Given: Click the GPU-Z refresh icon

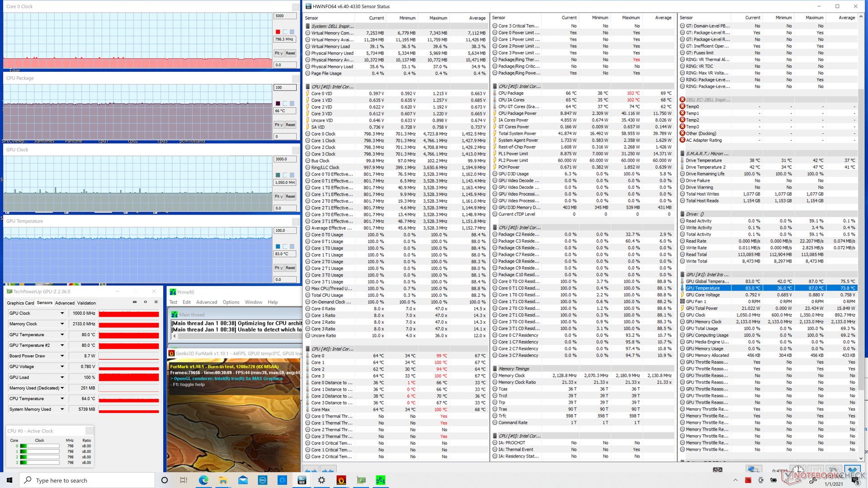Looking at the screenshot, I should click(145, 302).
